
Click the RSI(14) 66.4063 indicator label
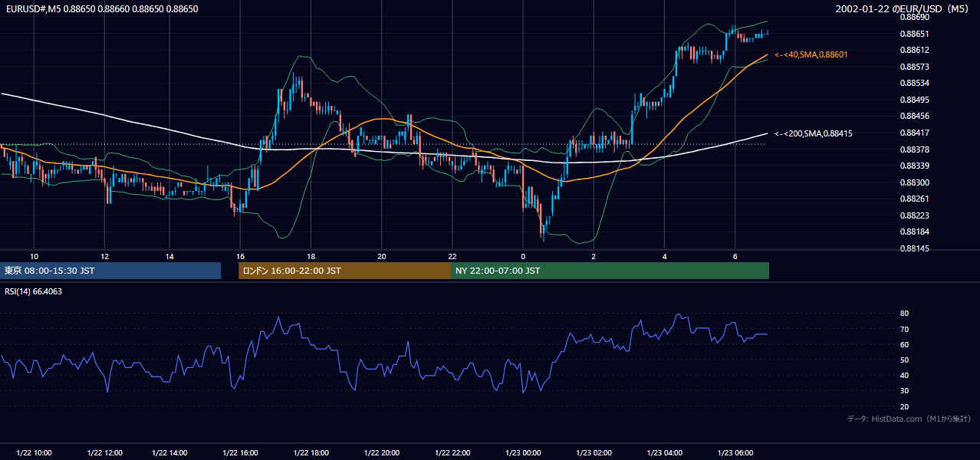tap(34, 291)
